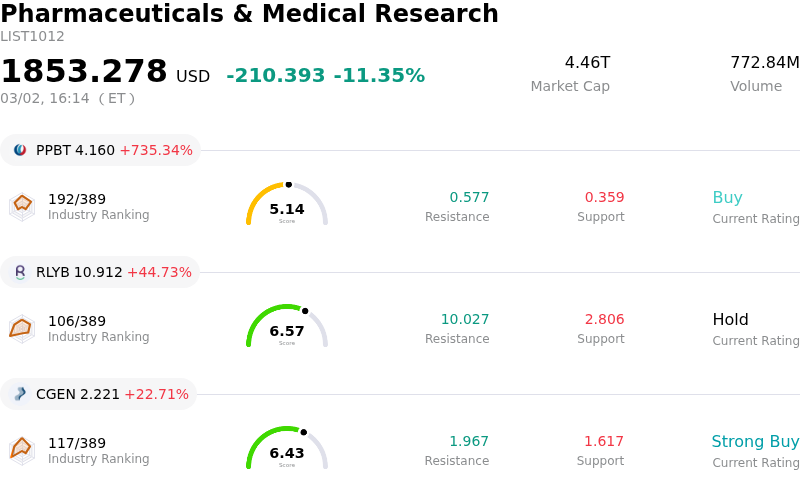
Task: Click the Hold current rating for RLYB
Action: [730, 320]
